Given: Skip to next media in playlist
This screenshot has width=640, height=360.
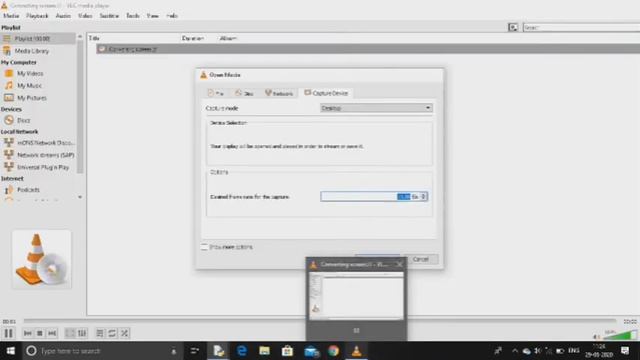Looking at the screenshot, I should [52, 333].
